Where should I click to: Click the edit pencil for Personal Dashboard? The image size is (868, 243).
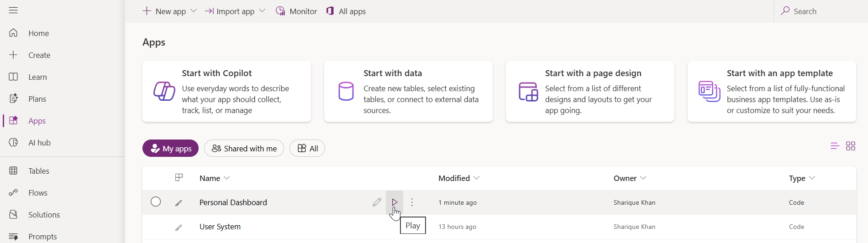tap(377, 202)
